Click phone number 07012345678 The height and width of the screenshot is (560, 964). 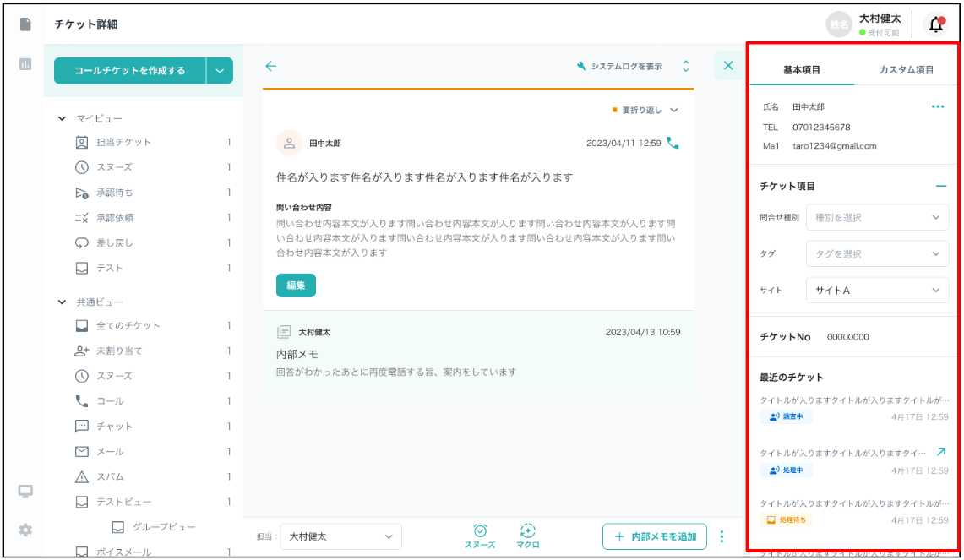(821, 128)
